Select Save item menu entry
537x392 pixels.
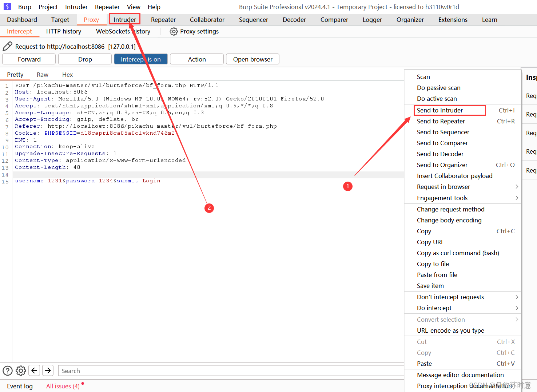click(x=463, y=286)
